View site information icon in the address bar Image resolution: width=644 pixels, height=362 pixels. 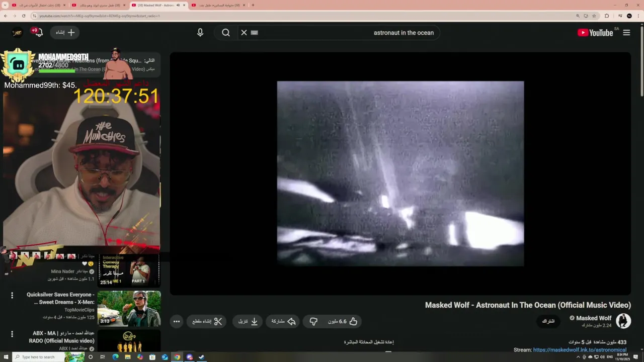tap(36, 16)
